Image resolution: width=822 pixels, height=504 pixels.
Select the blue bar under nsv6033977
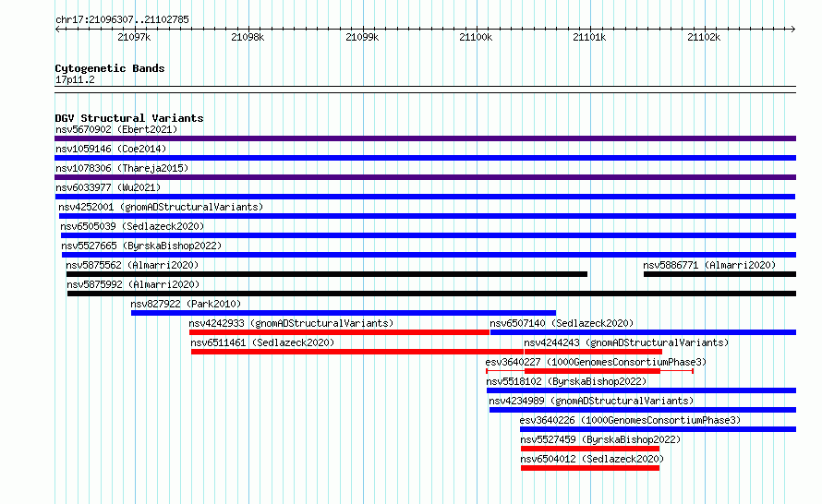425,197
